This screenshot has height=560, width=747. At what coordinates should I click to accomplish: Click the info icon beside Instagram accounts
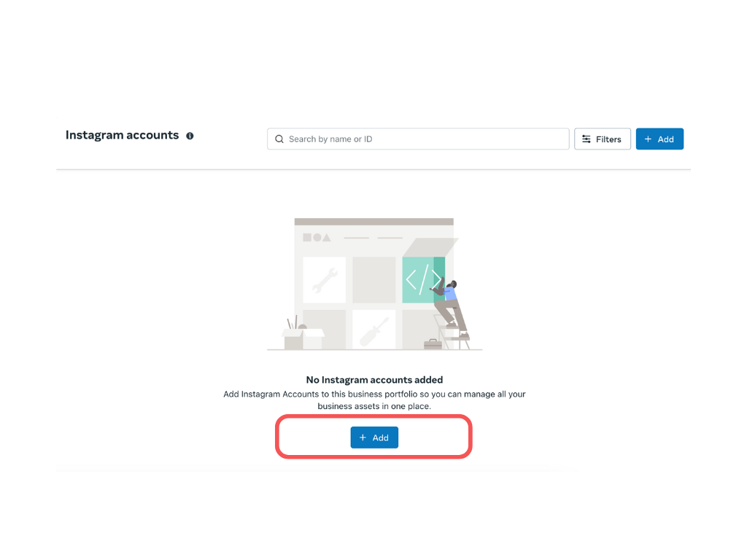click(190, 136)
